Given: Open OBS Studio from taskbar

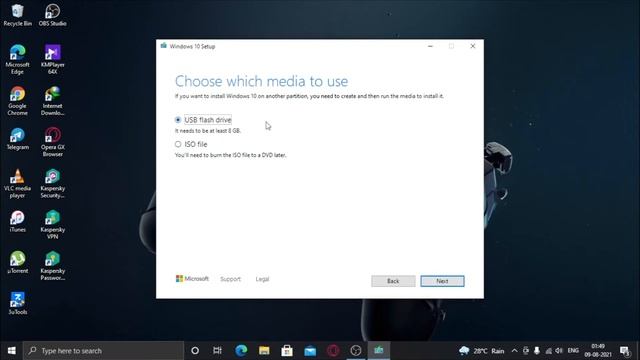Looking at the screenshot, I should (x=356, y=351).
